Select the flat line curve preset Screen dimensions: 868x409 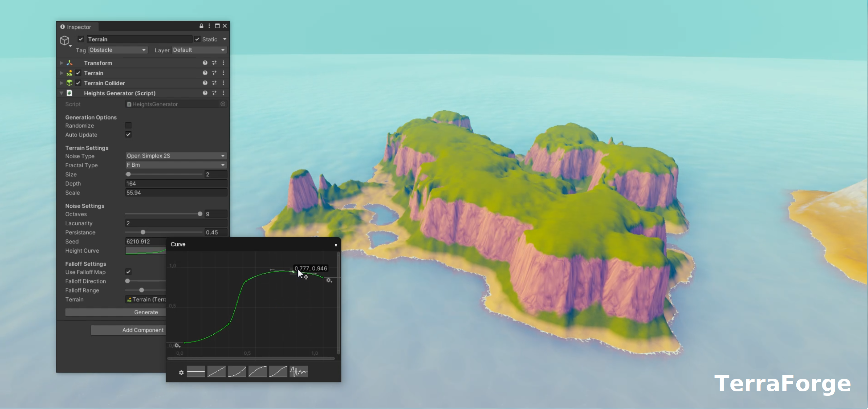coord(196,372)
